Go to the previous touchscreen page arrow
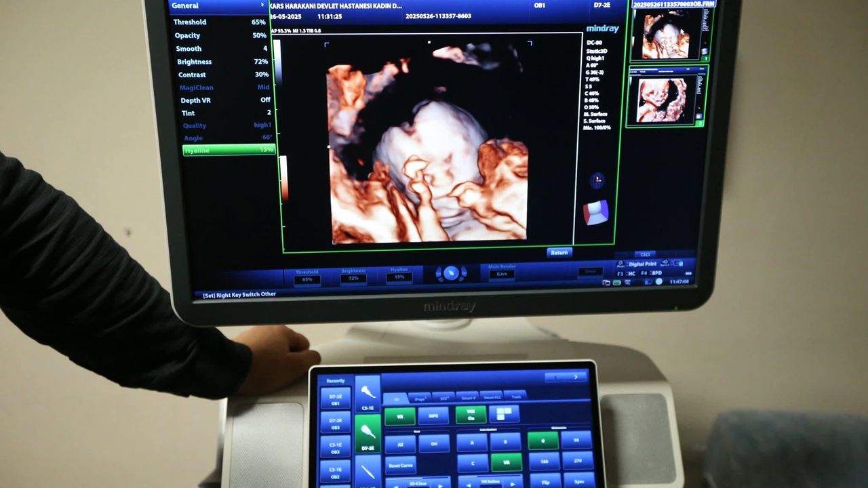The width and height of the screenshot is (868, 488). pyautogui.click(x=555, y=377)
